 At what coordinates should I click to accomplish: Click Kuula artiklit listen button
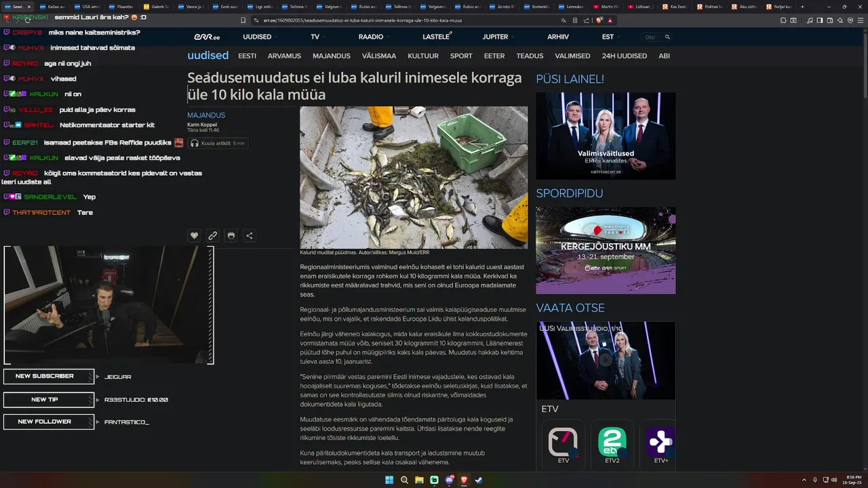pyautogui.click(x=218, y=143)
